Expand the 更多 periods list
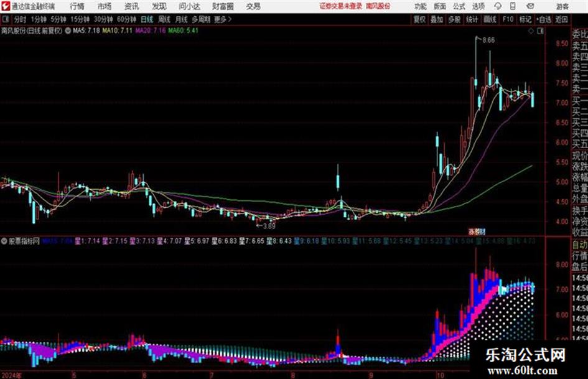The image size is (588, 379). coord(223,19)
